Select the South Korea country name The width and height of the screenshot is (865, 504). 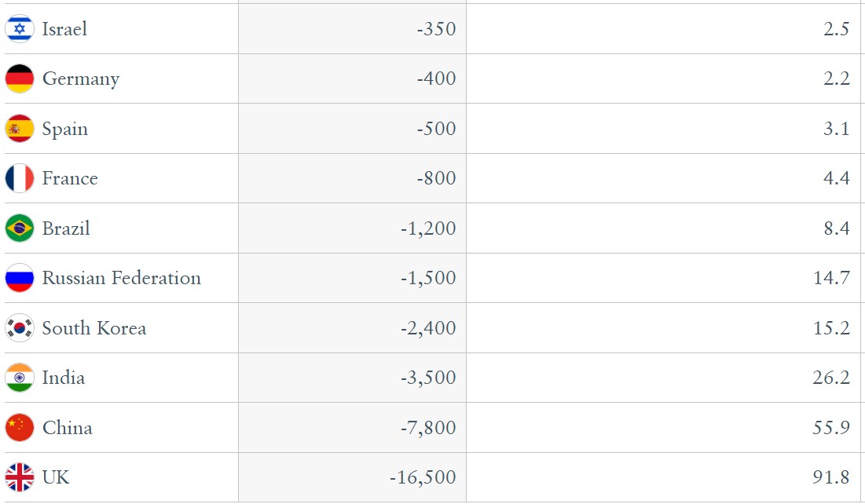pos(94,328)
